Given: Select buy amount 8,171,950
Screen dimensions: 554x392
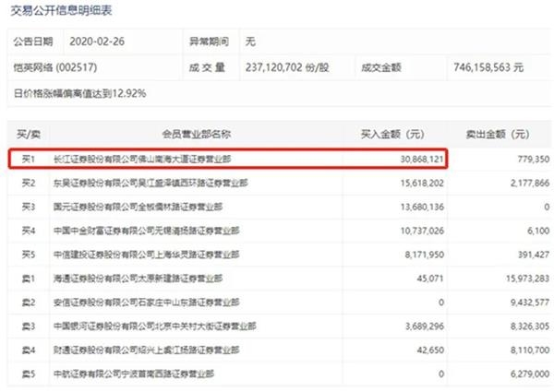Looking at the screenshot, I should click(x=425, y=255).
